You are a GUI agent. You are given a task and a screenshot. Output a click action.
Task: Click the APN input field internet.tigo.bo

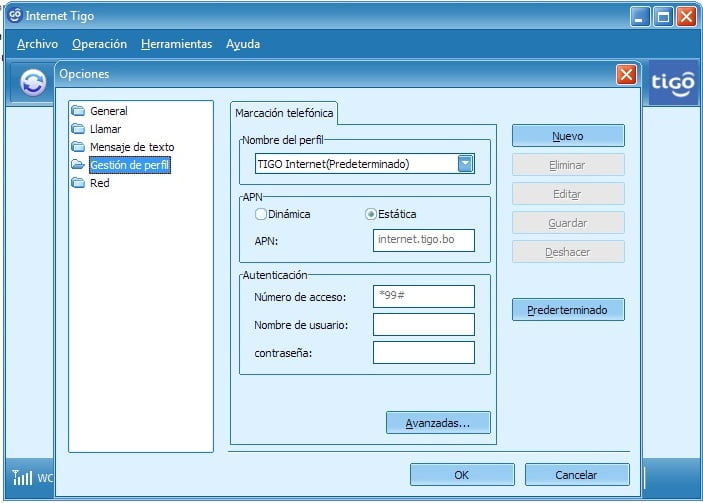(424, 240)
